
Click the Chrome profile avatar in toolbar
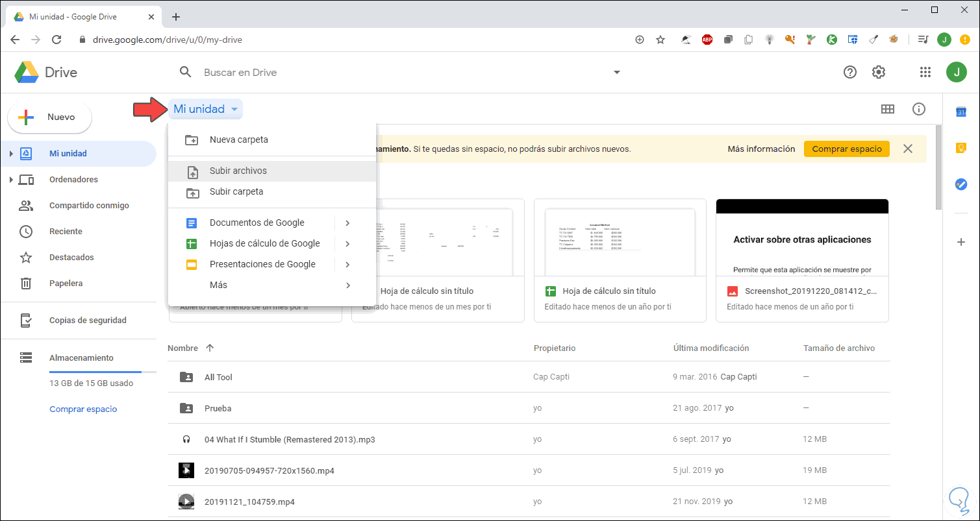click(x=944, y=40)
